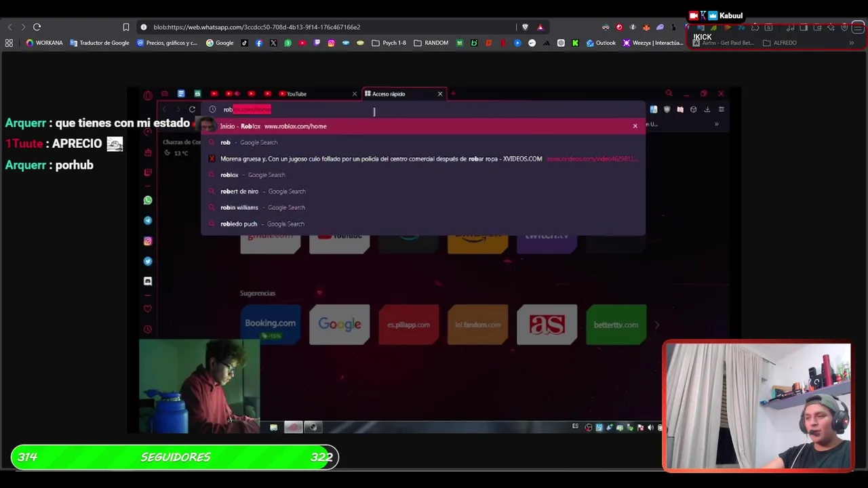
Task: Reload the outer Brave browser page
Action: point(37,27)
